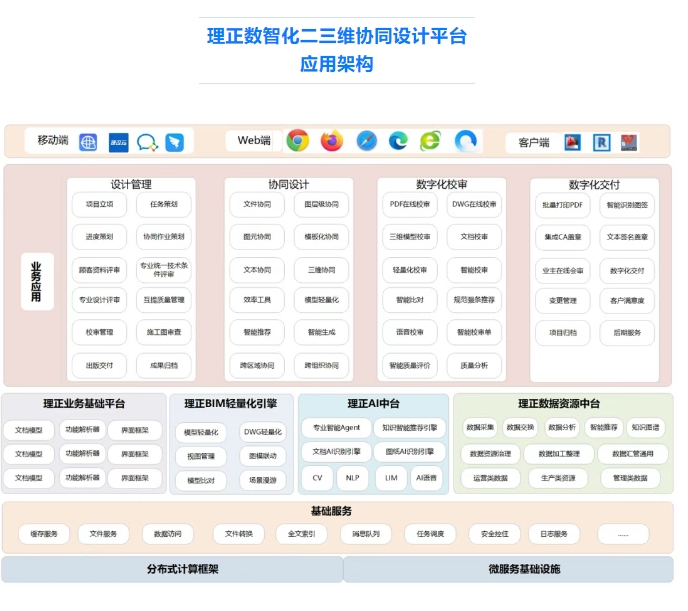Click the Google Chrome browser icon

(297, 141)
